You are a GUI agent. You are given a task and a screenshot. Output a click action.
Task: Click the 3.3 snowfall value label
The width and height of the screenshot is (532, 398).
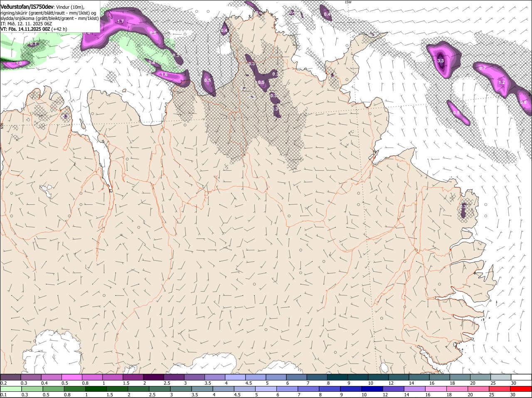[441, 61]
